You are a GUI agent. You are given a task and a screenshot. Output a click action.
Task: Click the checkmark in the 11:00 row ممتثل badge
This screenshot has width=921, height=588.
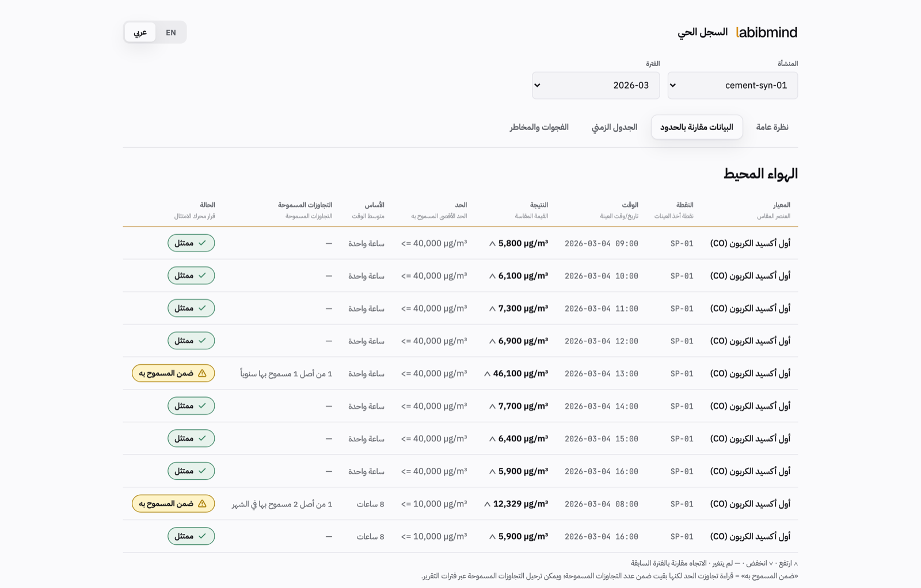(202, 308)
